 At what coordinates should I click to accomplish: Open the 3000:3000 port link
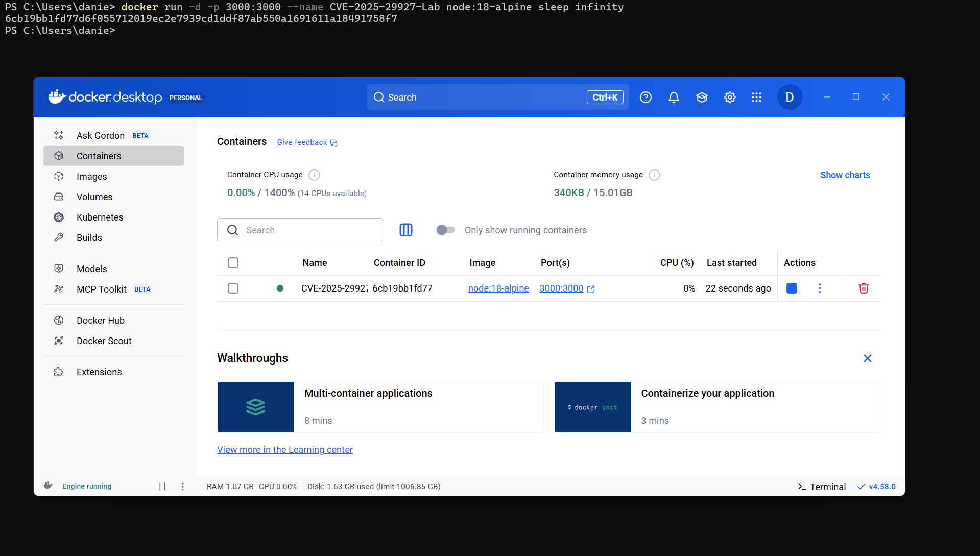click(561, 288)
